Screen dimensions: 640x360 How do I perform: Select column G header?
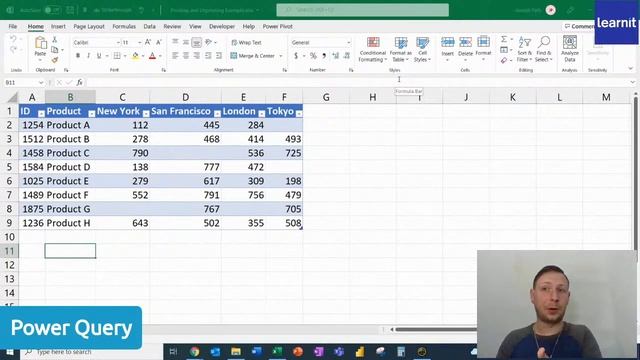pyautogui.click(x=326, y=97)
